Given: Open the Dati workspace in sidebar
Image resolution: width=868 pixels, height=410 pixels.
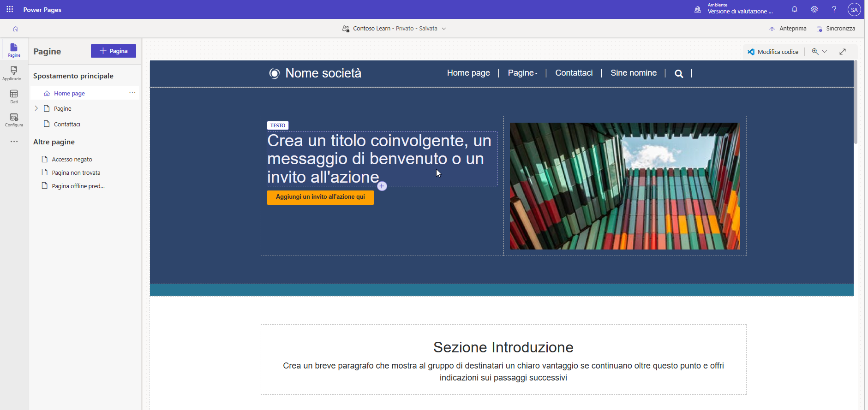Looking at the screenshot, I should 14,96.
